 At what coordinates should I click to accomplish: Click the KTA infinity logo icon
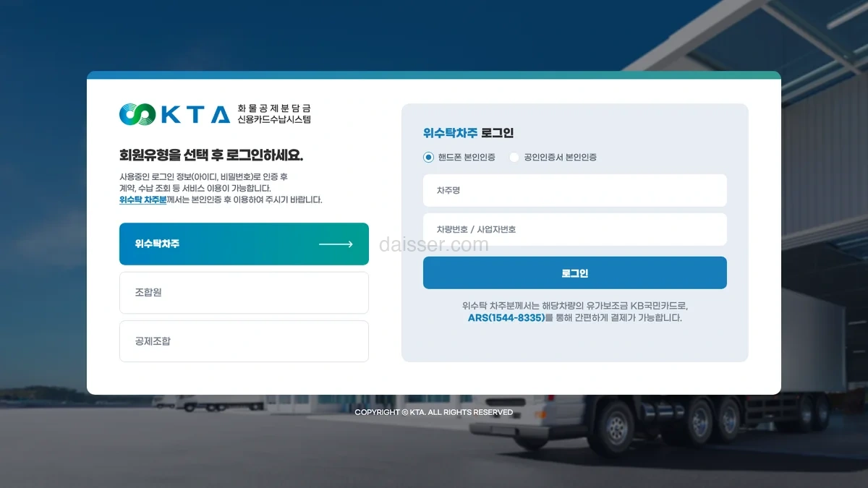pos(137,114)
